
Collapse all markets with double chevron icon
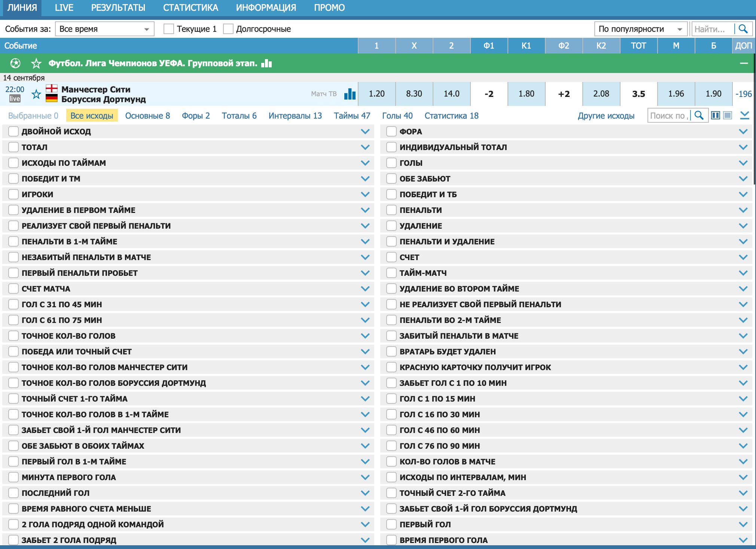point(745,115)
